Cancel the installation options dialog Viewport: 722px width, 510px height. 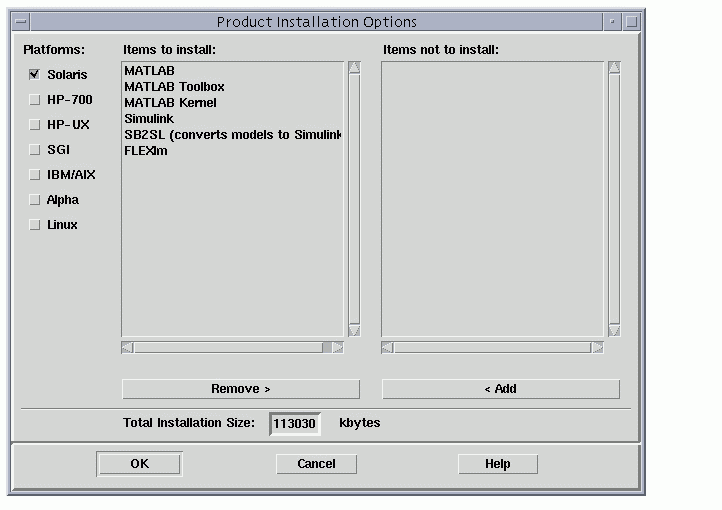316,464
